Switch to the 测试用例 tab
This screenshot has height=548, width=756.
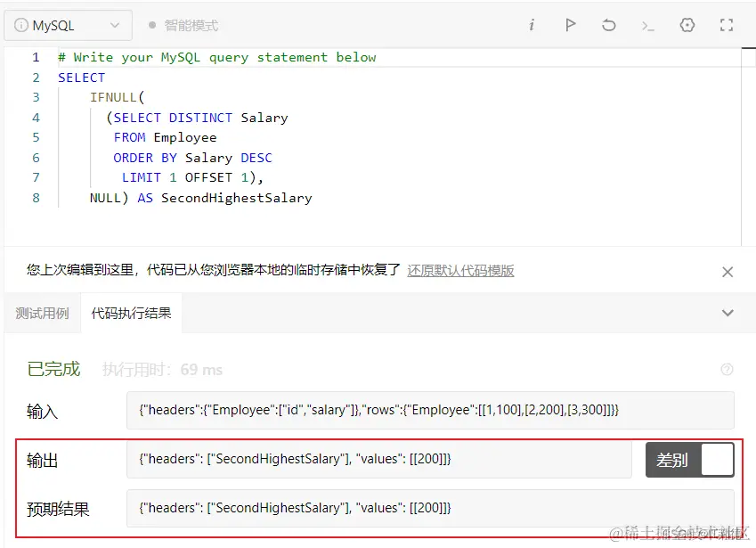click(43, 314)
